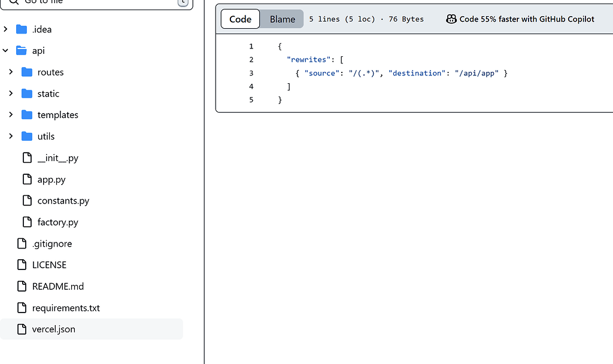613x364 pixels.
Task: Click the vercel.json file icon
Action: [x=22, y=329]
